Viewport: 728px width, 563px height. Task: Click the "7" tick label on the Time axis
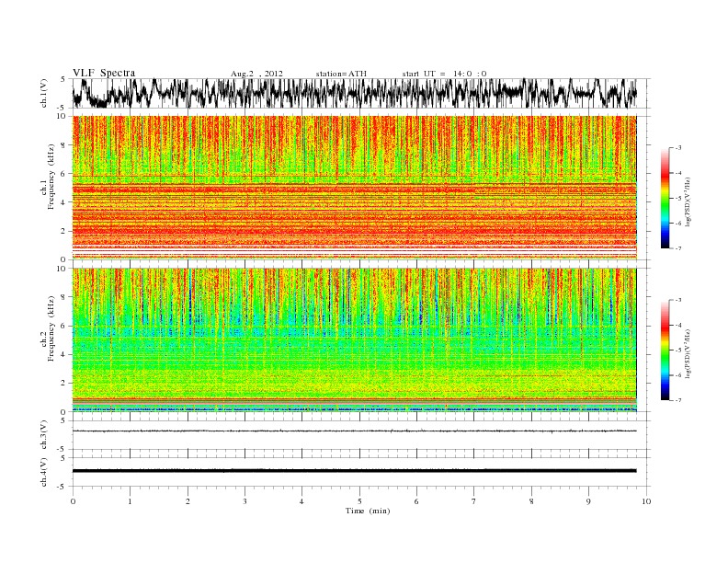coord(474,501)
